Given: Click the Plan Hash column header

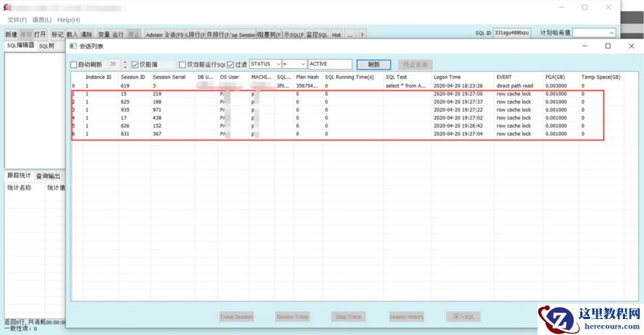Looking at the screenshot, I should 308,77.
